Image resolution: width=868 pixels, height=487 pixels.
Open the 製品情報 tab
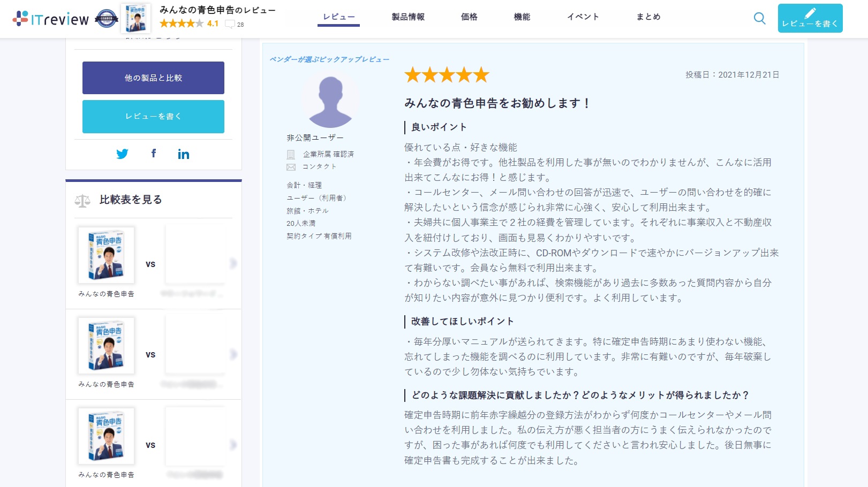click(x=408, y=17)
